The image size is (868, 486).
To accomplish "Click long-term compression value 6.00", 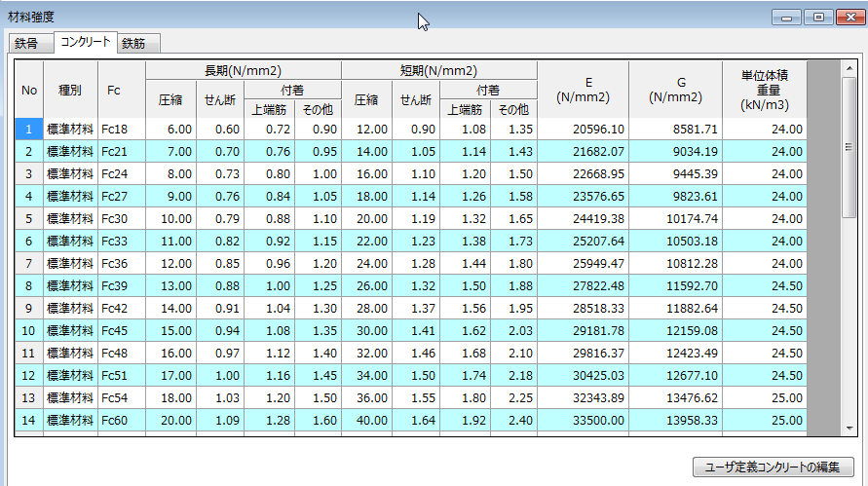I will pos(171,129).
